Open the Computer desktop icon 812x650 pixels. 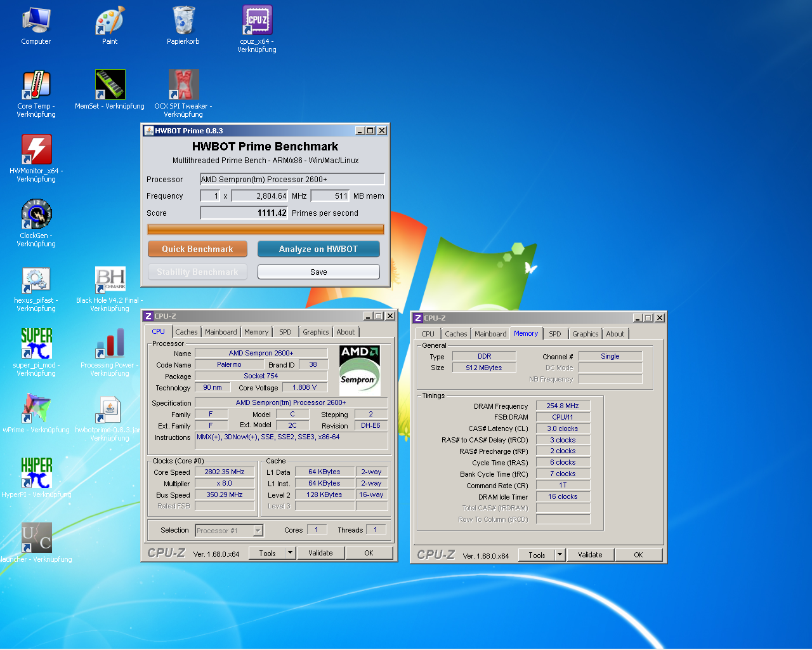tap(36, 25)
